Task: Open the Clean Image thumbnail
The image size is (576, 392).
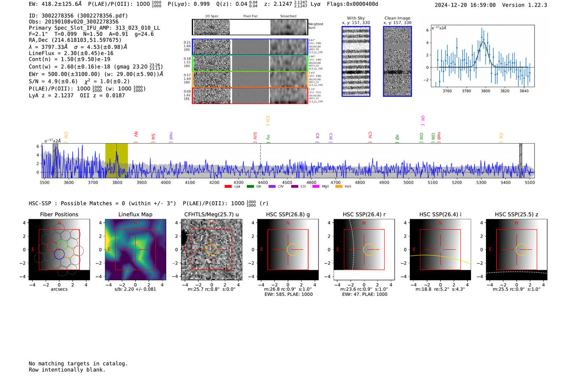Action: tap(397, 61)
